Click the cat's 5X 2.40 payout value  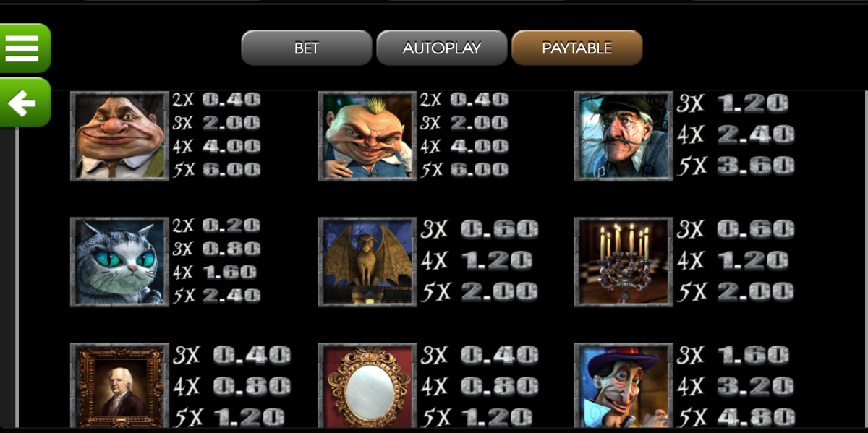coord(217,296)
